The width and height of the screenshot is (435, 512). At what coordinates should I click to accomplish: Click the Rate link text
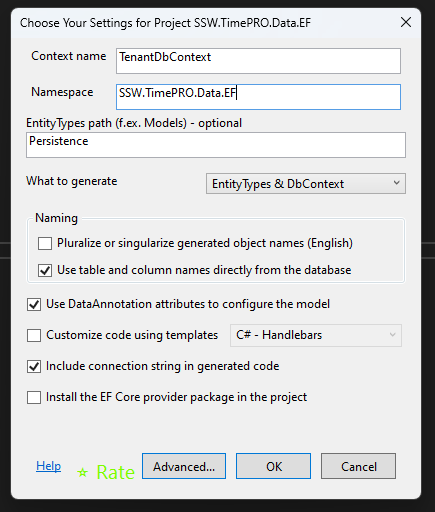click(x=115, y=472)
